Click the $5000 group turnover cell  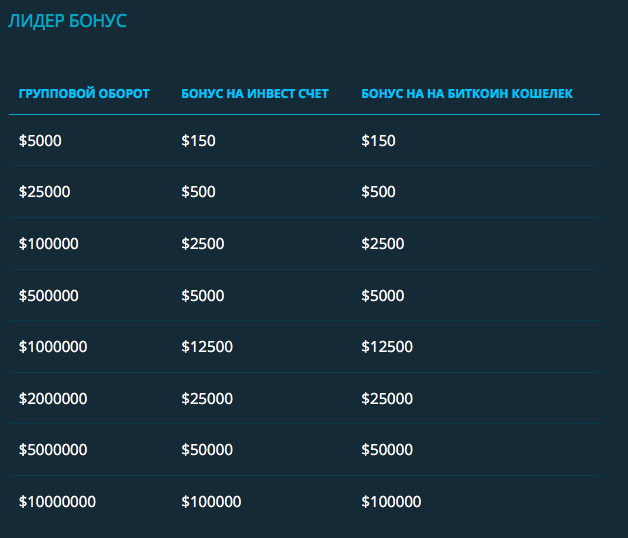pyautogui.click(x=40, y=141)
